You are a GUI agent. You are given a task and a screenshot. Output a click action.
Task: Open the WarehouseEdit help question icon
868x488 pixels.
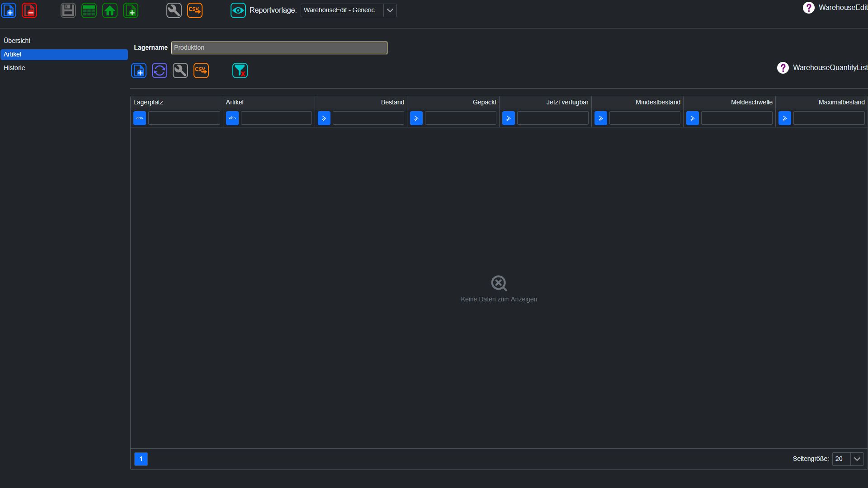(x=809, y=8)
